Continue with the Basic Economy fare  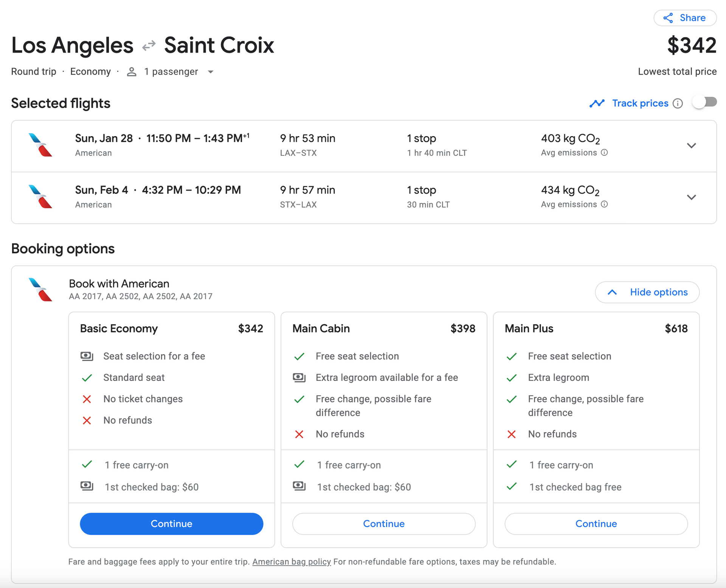pos(171,524)
